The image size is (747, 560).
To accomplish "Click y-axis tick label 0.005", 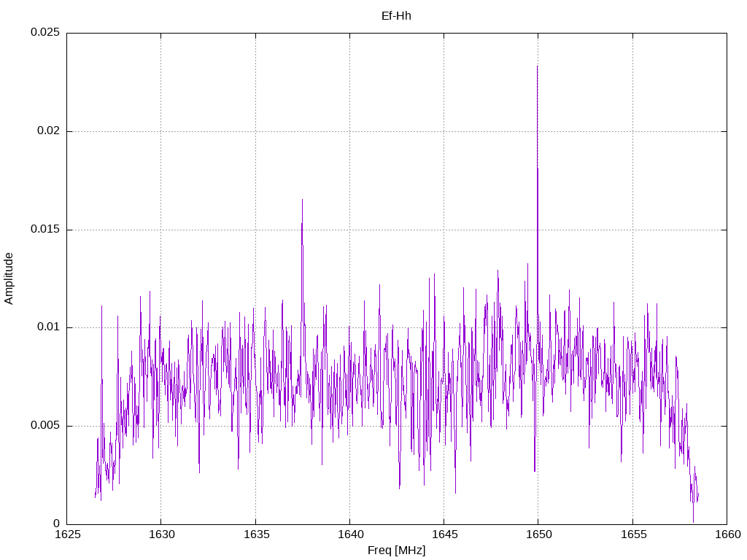I will [x=45, y=425].
